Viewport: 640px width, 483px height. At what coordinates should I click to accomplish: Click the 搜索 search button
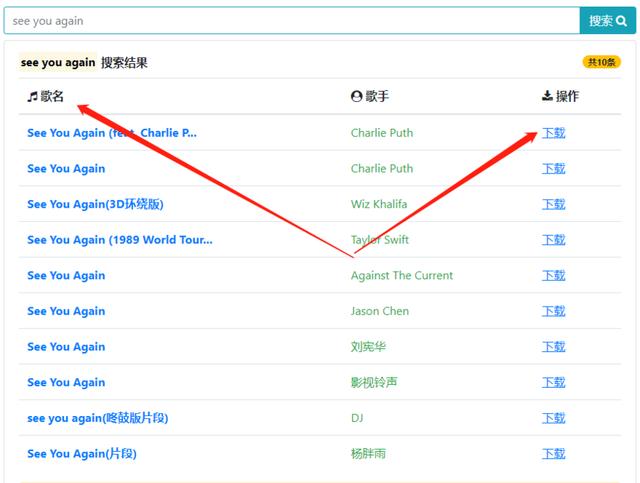click(x=607, y=21)
